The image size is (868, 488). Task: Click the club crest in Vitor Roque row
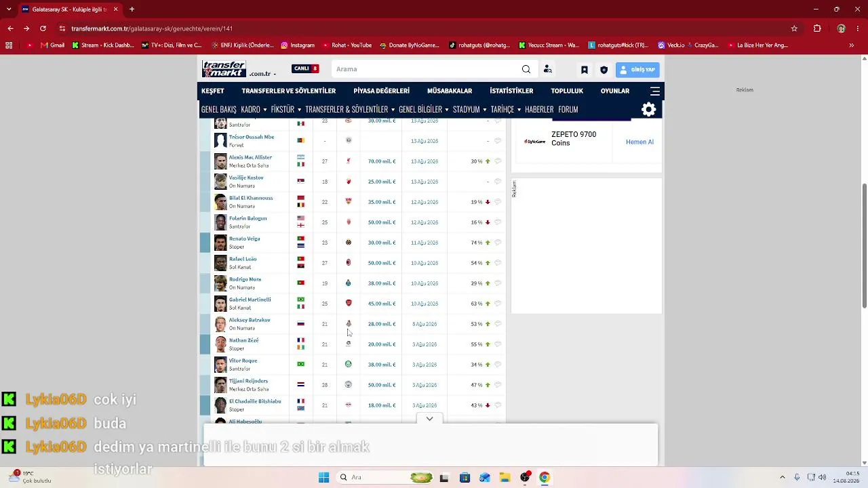349,365
